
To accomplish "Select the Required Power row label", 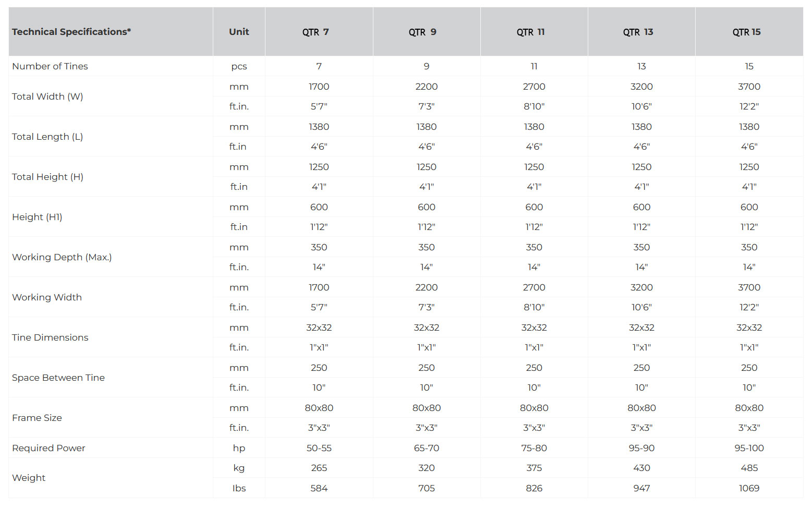I will 49,448.
